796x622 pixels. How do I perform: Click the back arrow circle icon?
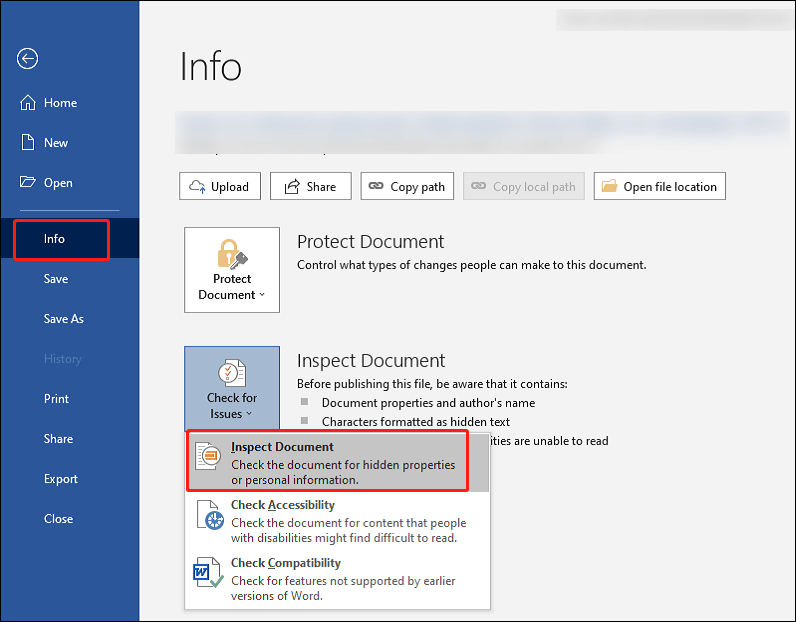[x=27, y=58]
